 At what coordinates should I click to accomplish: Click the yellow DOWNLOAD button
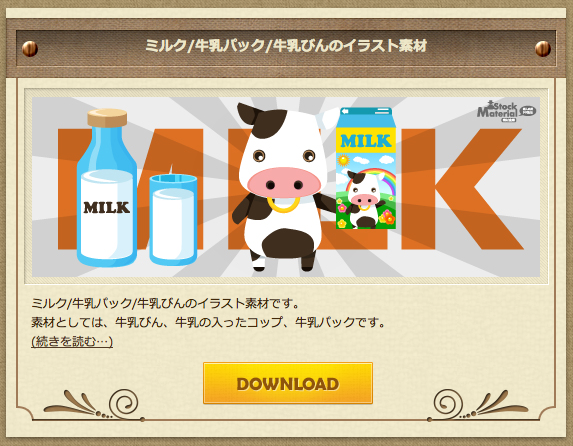tap(288, 383)
